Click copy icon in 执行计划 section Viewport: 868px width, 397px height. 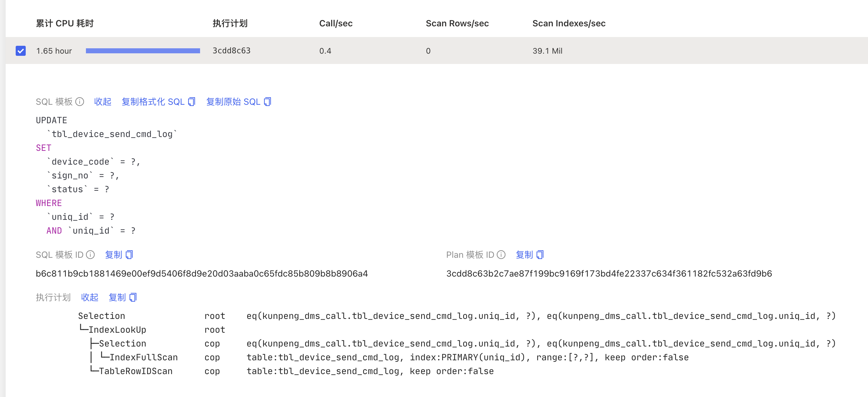pos(133,297)
